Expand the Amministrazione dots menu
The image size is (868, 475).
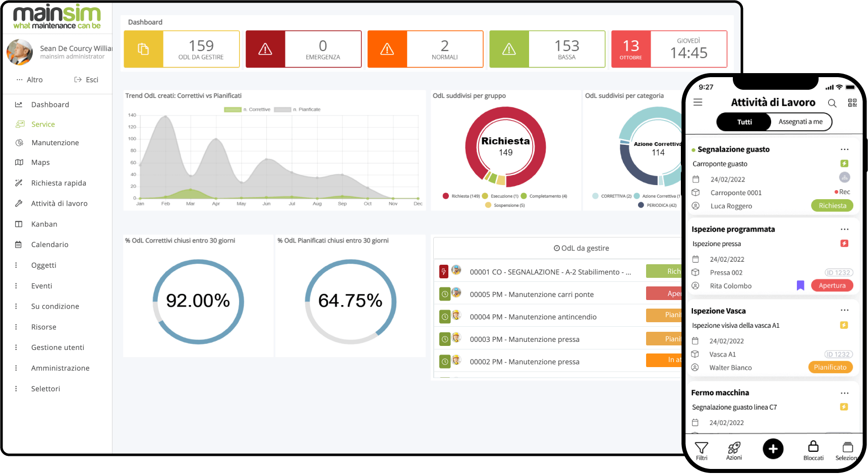tap(16, 368)
